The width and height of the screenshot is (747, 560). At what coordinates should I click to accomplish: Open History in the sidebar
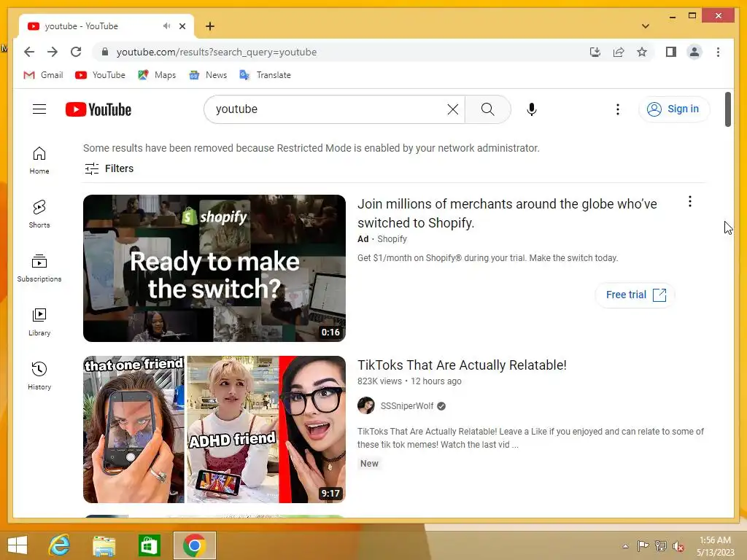tap(39, 376)
